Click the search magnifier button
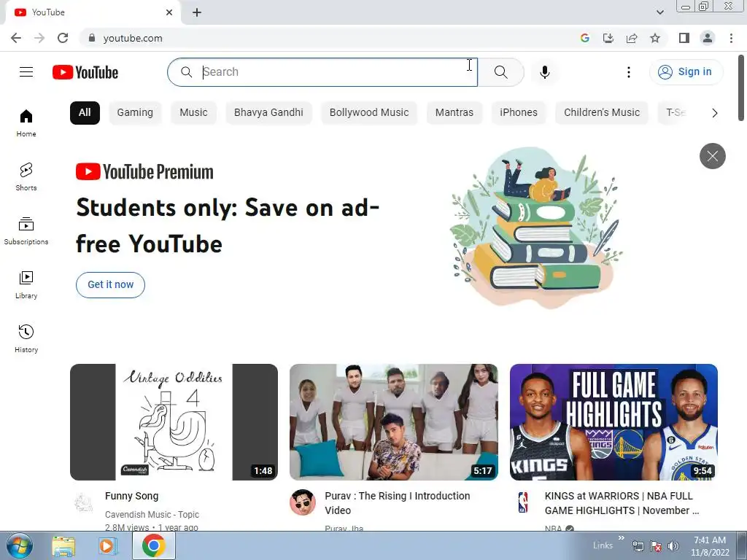Viewport: 747px width, 560px height. click(x=500, y=72)
